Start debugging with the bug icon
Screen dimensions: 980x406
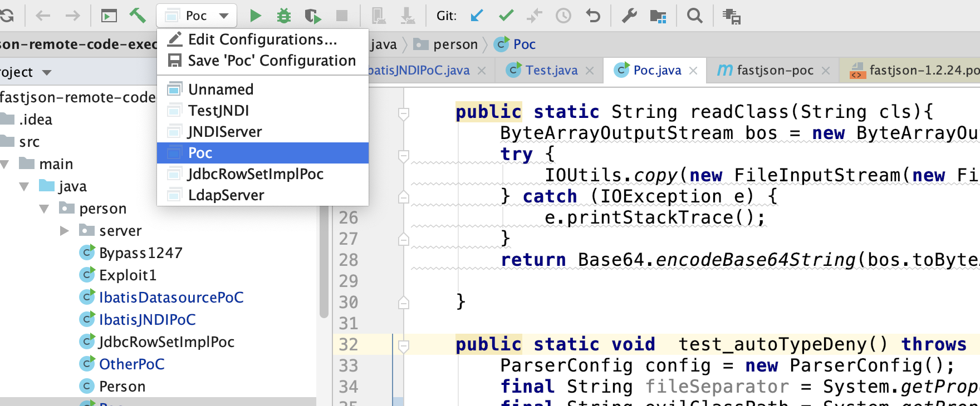[284, 16]
